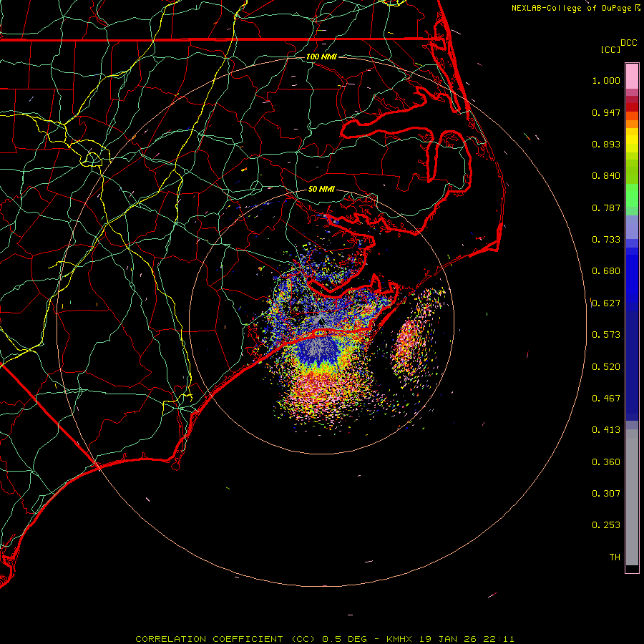The image size is (644, 644).
Task: Click the 0.627 scale value
Action: coord(606,303)
